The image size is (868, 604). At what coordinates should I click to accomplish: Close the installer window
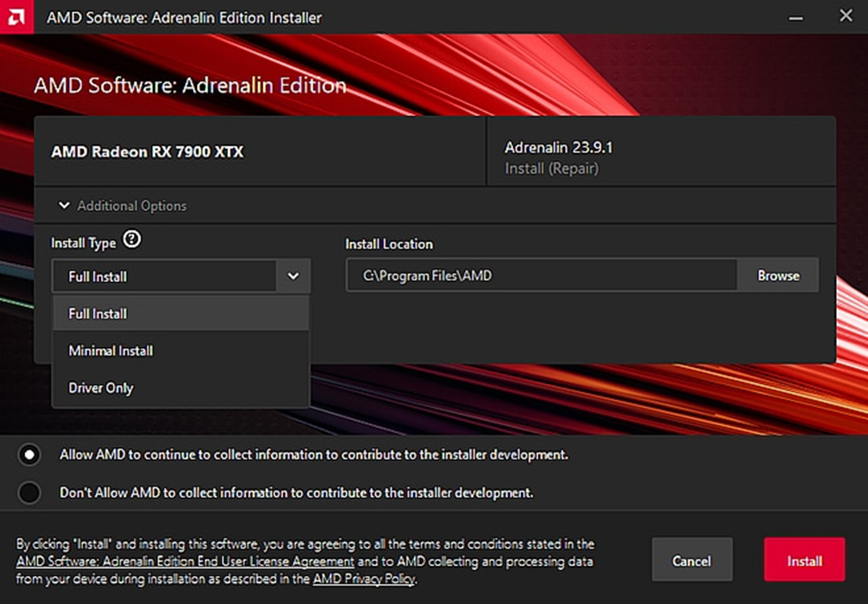tap(845, 17)
